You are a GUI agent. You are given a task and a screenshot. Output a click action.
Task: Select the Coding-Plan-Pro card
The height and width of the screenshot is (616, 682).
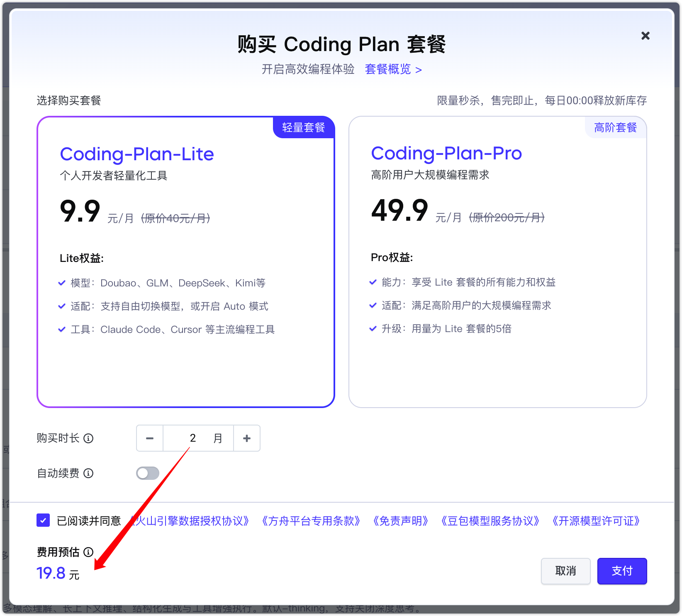498,262
